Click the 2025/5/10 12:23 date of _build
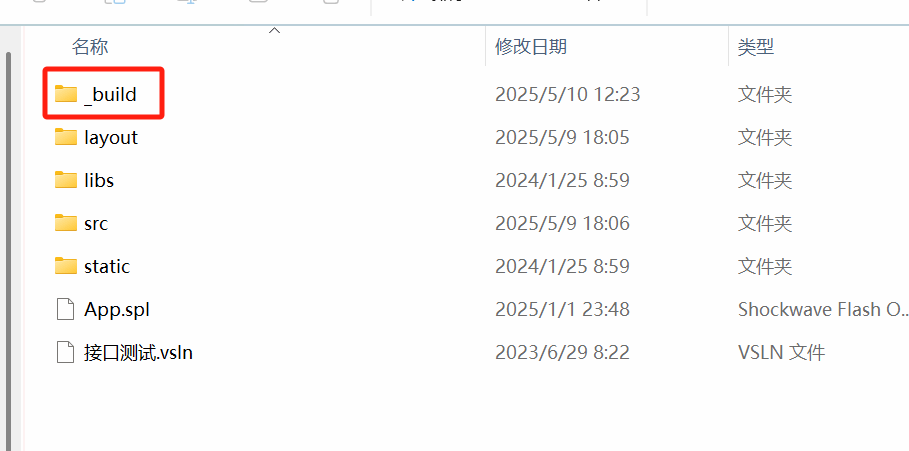The image size is (909, 451). pos(568,94)
